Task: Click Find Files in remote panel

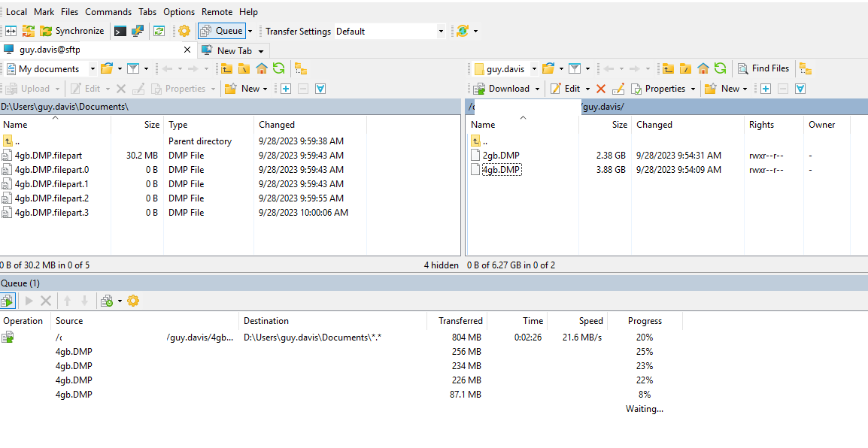Action: (763, 68)
